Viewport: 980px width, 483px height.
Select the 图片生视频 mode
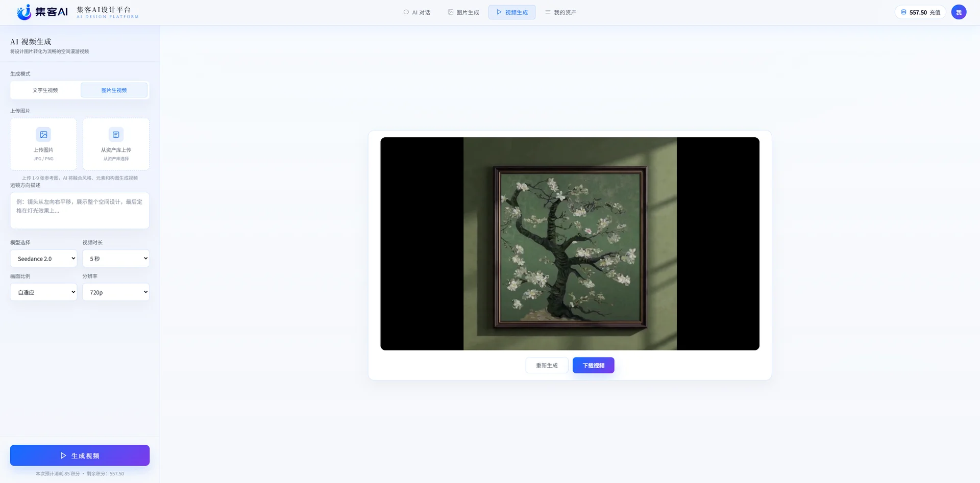pos(114,90)
